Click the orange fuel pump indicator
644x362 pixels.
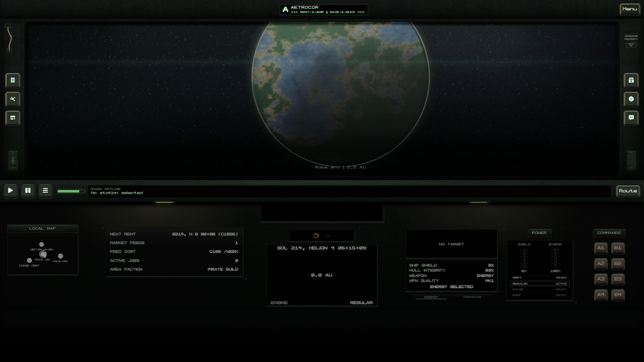click(316, 236)
